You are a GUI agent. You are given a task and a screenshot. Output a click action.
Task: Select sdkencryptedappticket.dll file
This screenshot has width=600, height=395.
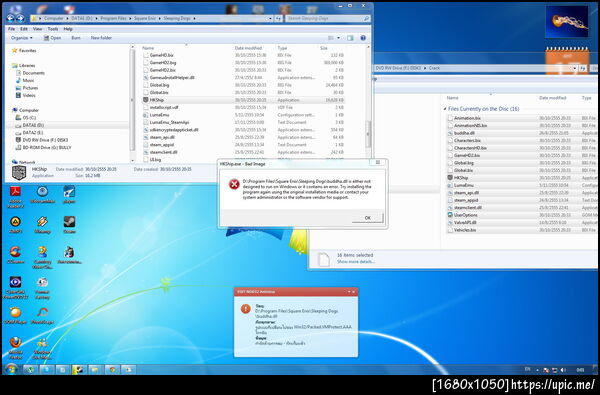243,130
